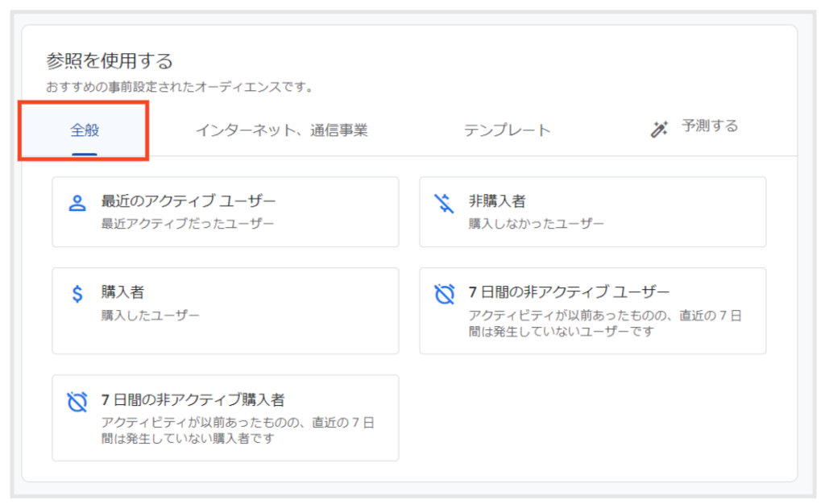Choose the 7 日間の非アクティブ ユーザー title
Image resolution: width=825 pixels, height=504 pixels.
click(569, 291)
